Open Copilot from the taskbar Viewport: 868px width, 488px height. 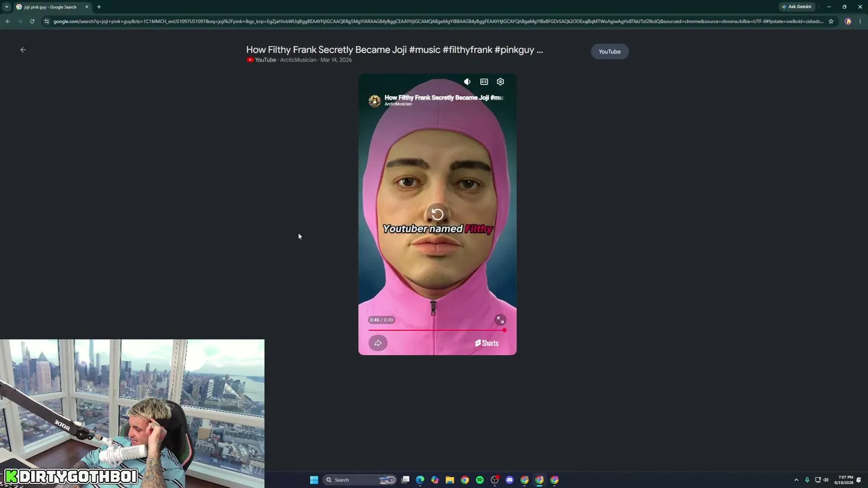click(x=435, y=480)
